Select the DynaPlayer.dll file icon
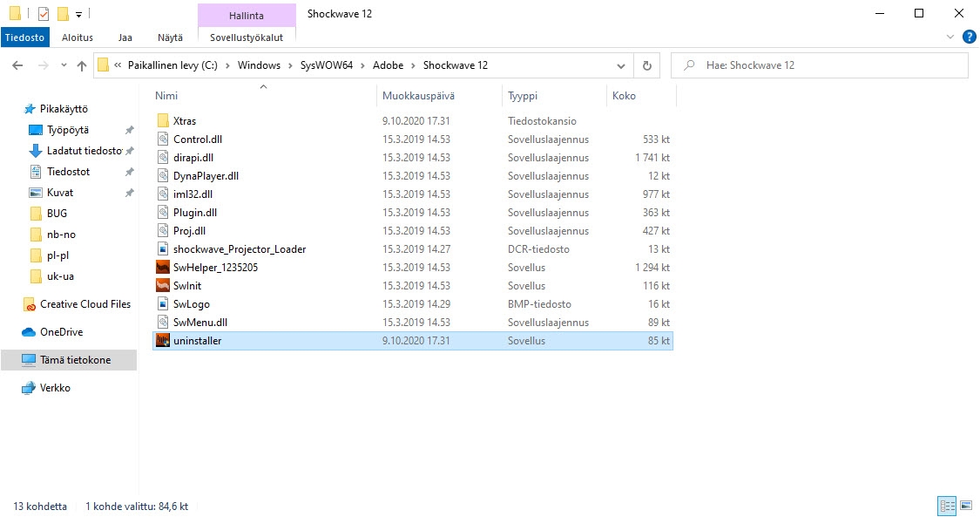 tap(163, 175)
